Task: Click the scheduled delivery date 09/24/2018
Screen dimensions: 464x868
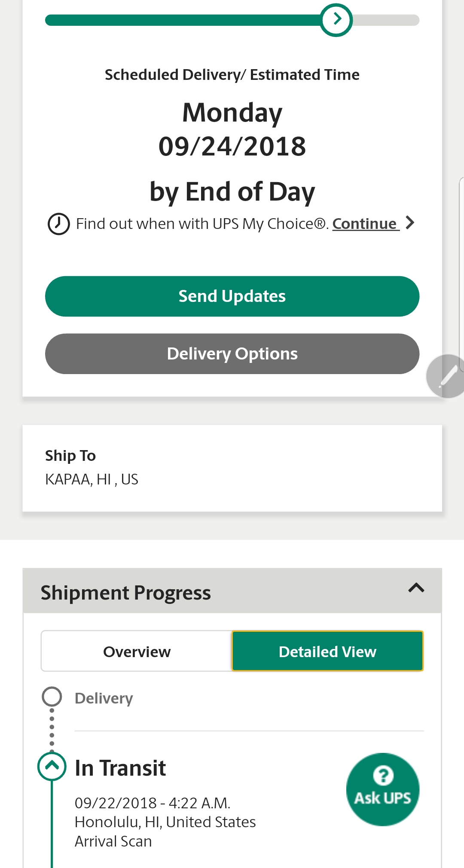Action: [232, 146]
